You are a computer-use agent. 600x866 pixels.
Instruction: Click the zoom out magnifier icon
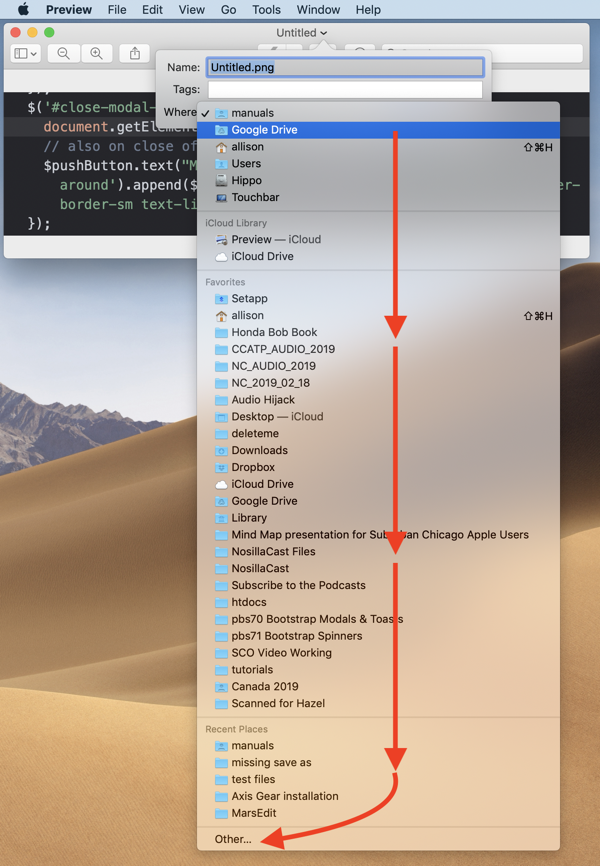tap(63, 54)
